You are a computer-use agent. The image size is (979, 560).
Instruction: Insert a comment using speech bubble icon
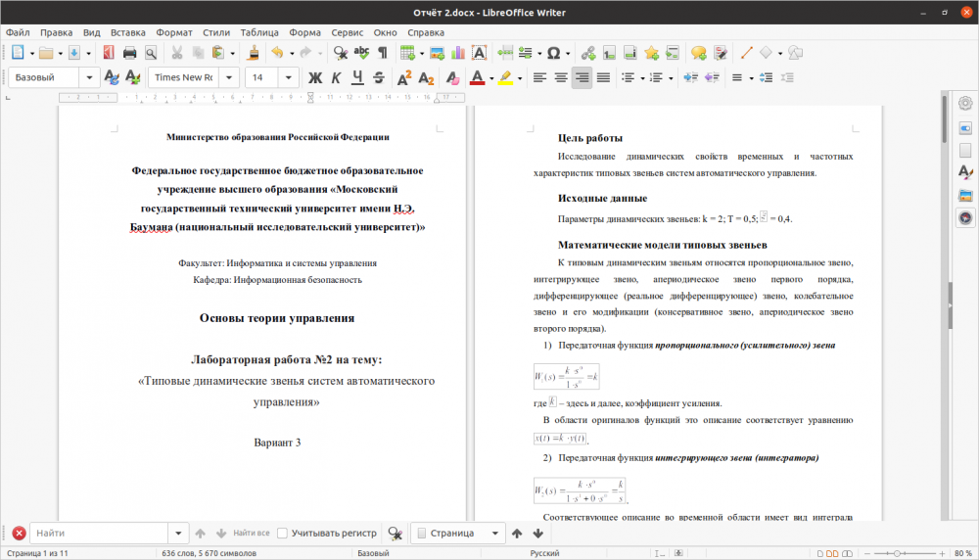(x=698, y=53)
